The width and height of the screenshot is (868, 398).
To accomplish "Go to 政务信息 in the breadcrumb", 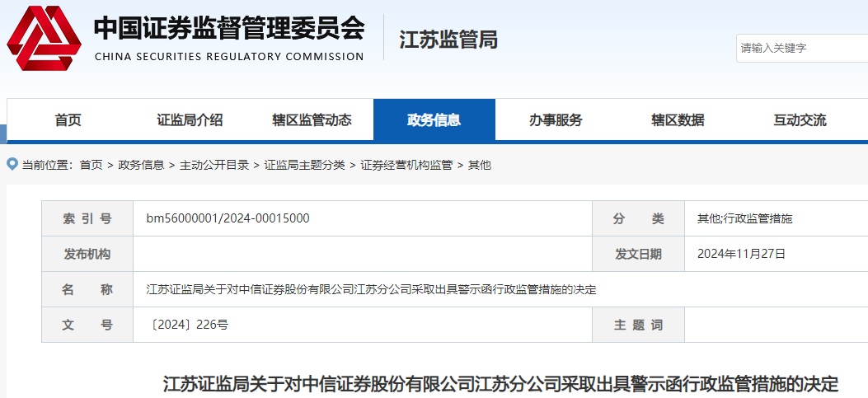I will tap(141, 165).
